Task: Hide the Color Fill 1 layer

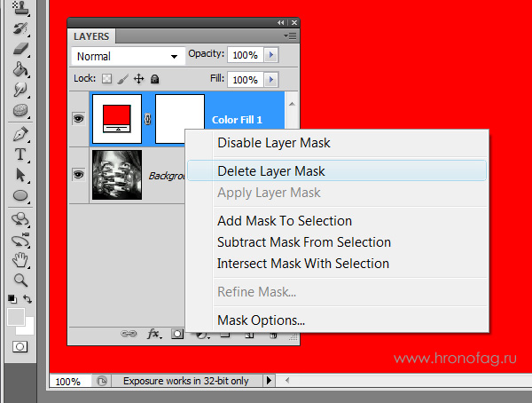Action: point(78,119)
